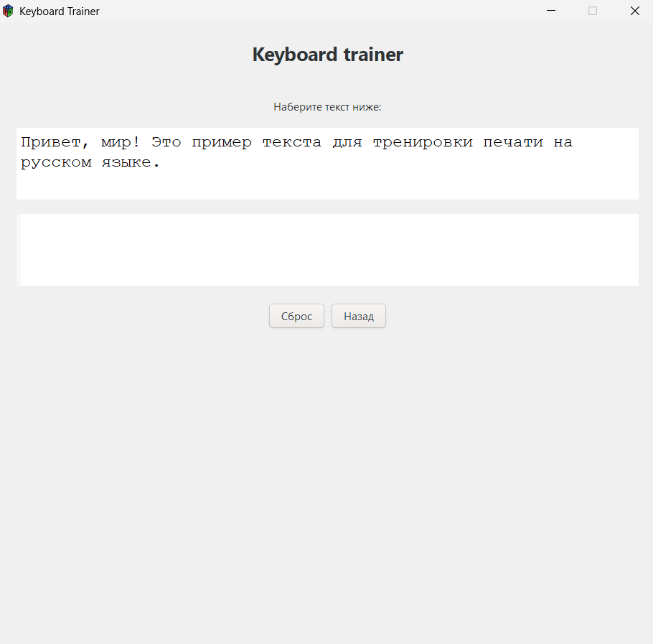Maximize the Keyboard Trainer window

592,11
